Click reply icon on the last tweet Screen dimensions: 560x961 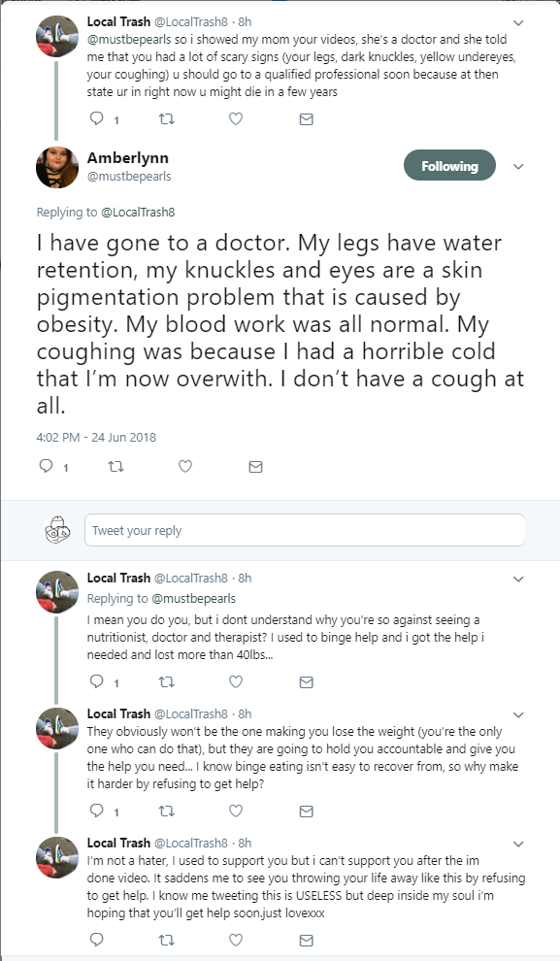coord(97,940)
